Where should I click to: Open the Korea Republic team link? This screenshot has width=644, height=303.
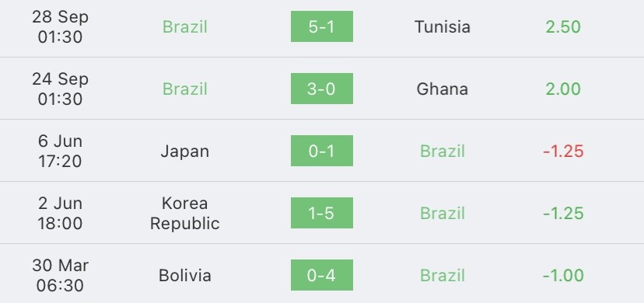tap(185, 213)
